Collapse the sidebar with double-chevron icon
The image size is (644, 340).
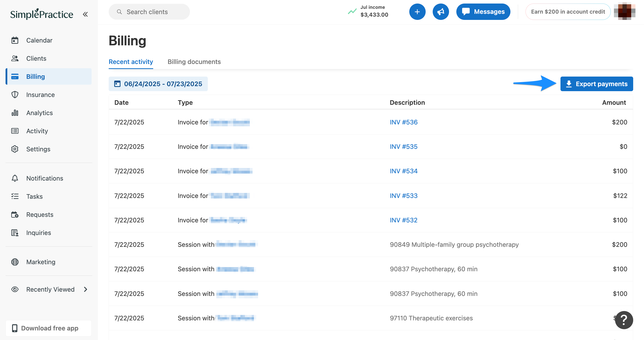85,14
